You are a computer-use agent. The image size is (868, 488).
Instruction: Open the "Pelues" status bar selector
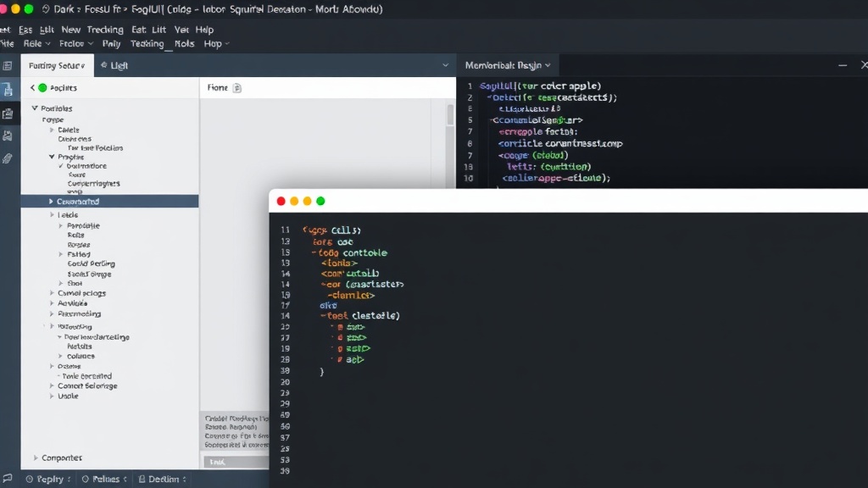[x=104, y=480]
